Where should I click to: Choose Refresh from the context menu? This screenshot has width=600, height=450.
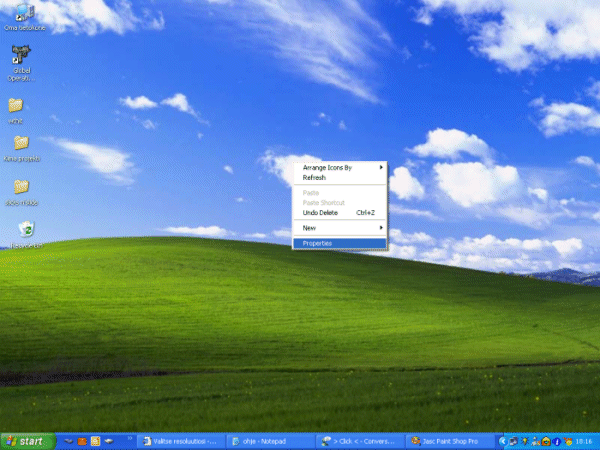340,178
